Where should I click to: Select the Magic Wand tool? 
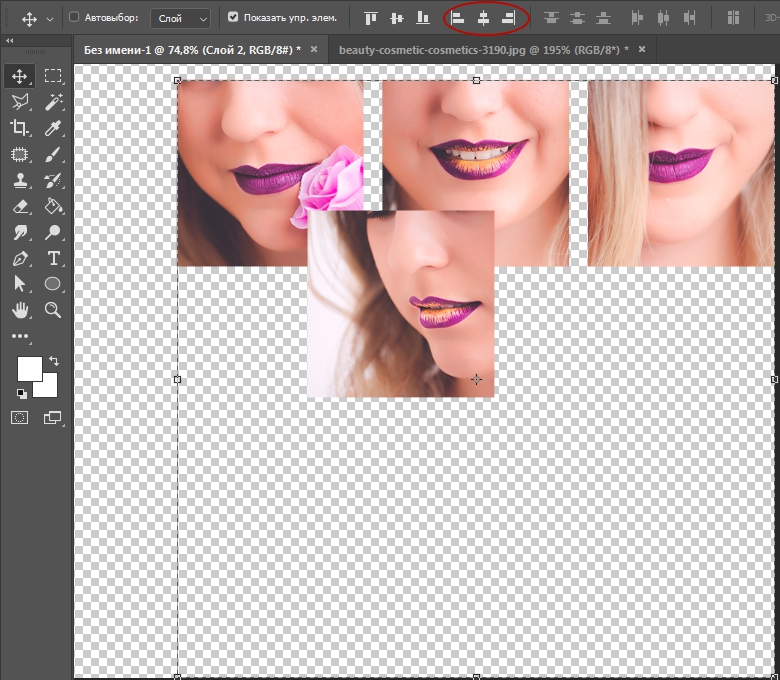53,102
